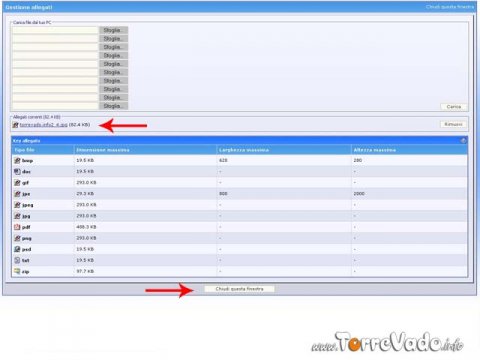Image resolution: width=480 pixels, height=360 pixels.
Task: Collapse the attachment key table
Action: point(463,141)
